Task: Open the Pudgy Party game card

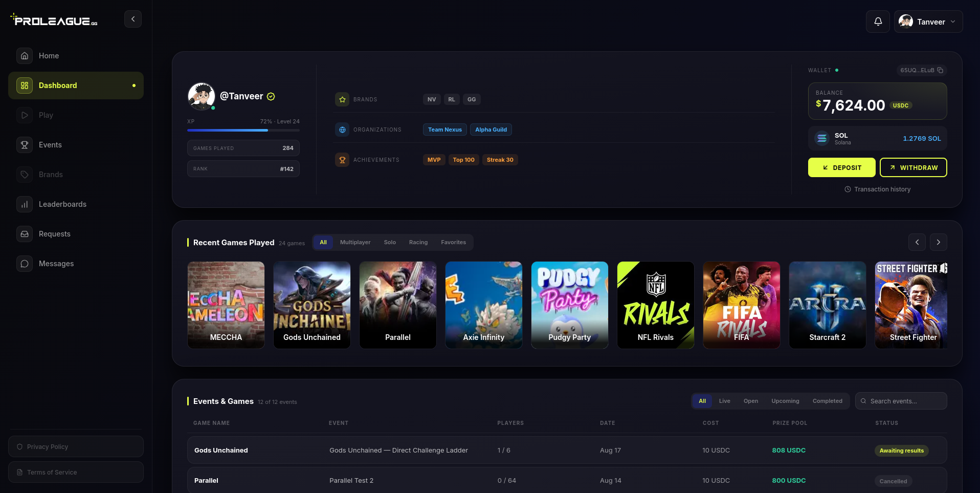Action: pos(570,305)
